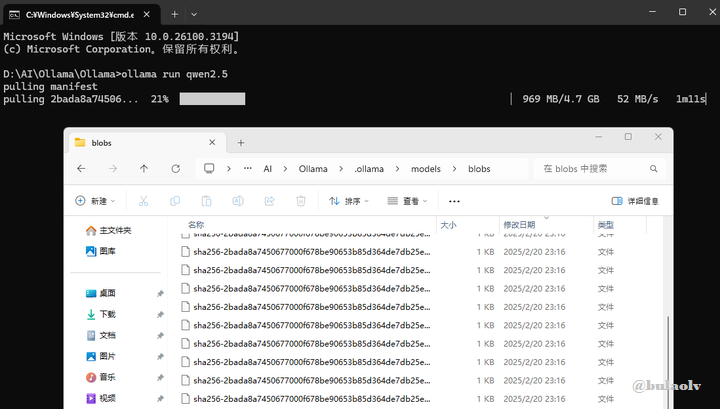Navigate to AI folder breadcrumb

(268, 169)
